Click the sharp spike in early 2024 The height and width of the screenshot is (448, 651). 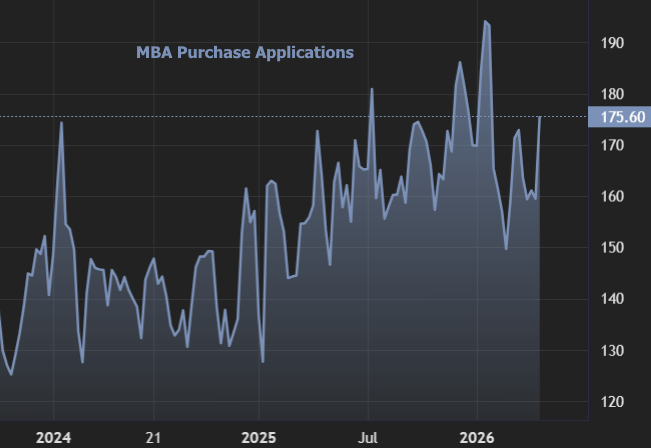(x=61, y=122)
